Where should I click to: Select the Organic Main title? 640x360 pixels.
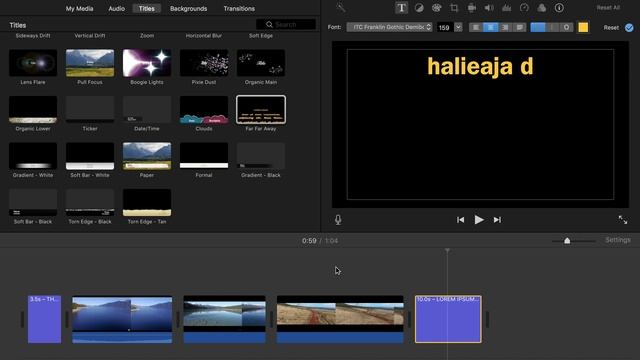(x=261, y=63)
